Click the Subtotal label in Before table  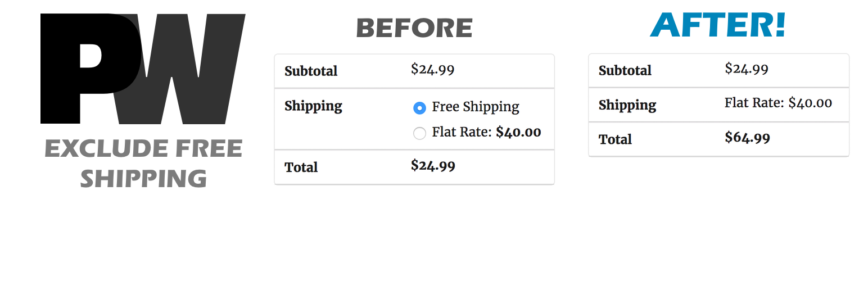[311, 71]
